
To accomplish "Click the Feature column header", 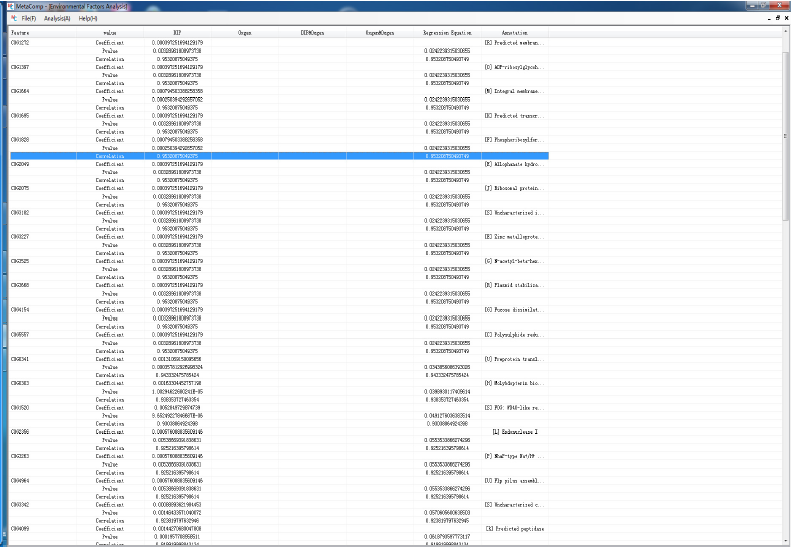I will pos(20,33).
